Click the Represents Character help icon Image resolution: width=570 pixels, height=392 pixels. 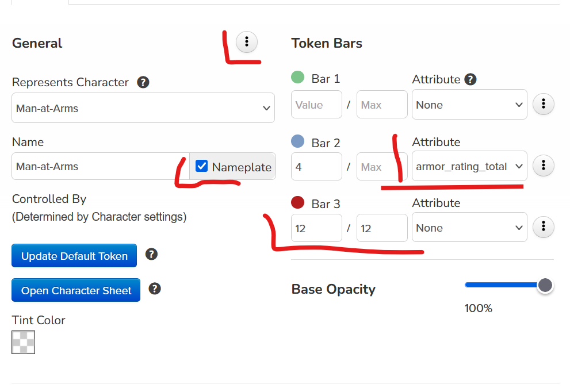click(x=143, y=82)
